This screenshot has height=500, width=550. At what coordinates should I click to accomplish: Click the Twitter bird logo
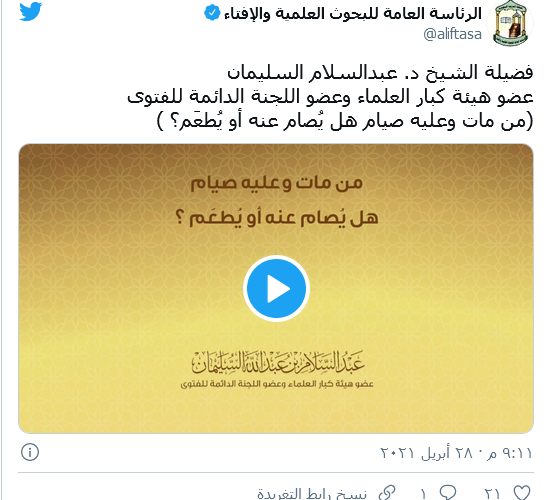click(31, 12)
